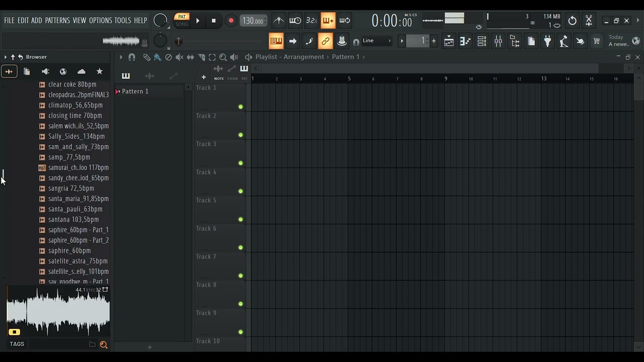The width and height of the screenshot is (644, 362).
Task: Open the Browser plugin database tab
Action: [x=45, y=72]
